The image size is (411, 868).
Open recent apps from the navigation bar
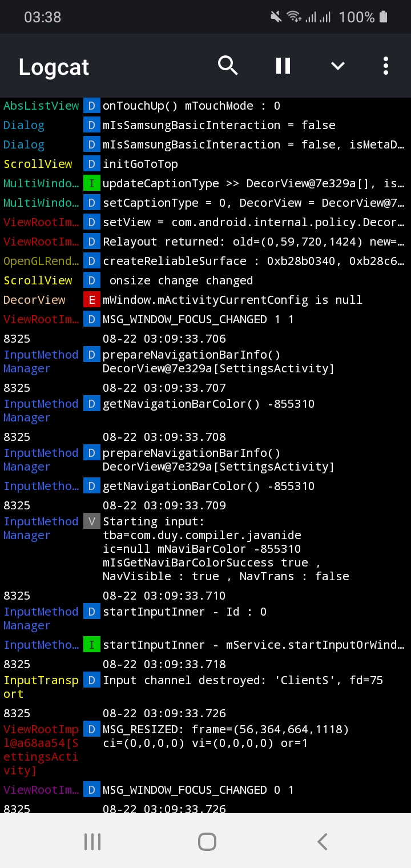tap(92, 841)
